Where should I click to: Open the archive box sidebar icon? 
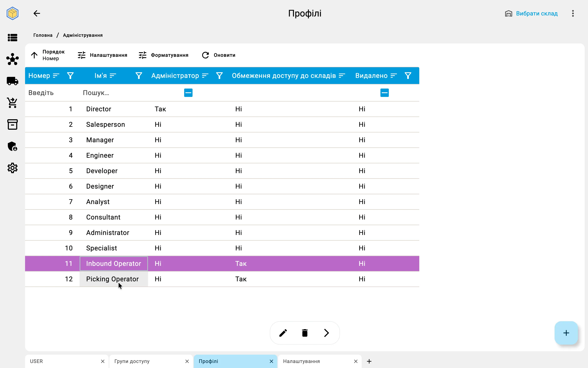click(x=12, y=124)
